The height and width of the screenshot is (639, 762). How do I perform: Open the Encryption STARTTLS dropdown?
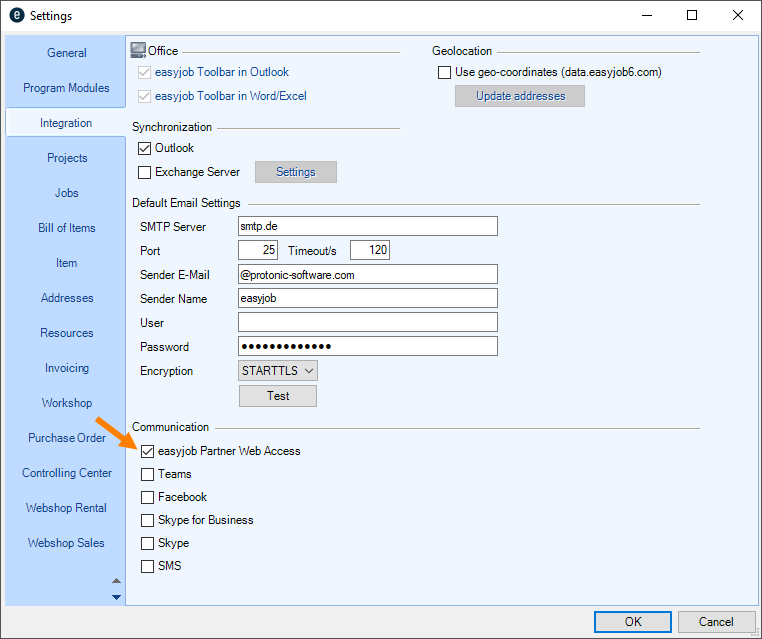(x=278, y=371)
